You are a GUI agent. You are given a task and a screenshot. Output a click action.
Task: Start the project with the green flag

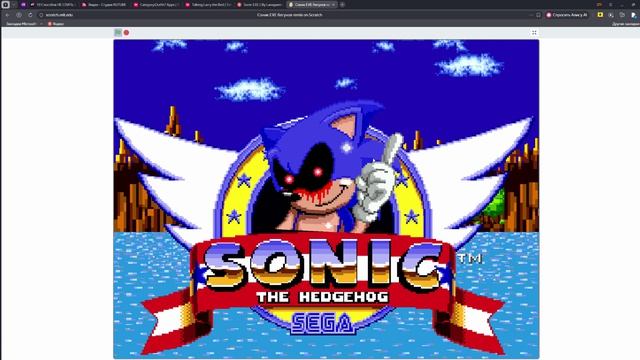(118, 33)
